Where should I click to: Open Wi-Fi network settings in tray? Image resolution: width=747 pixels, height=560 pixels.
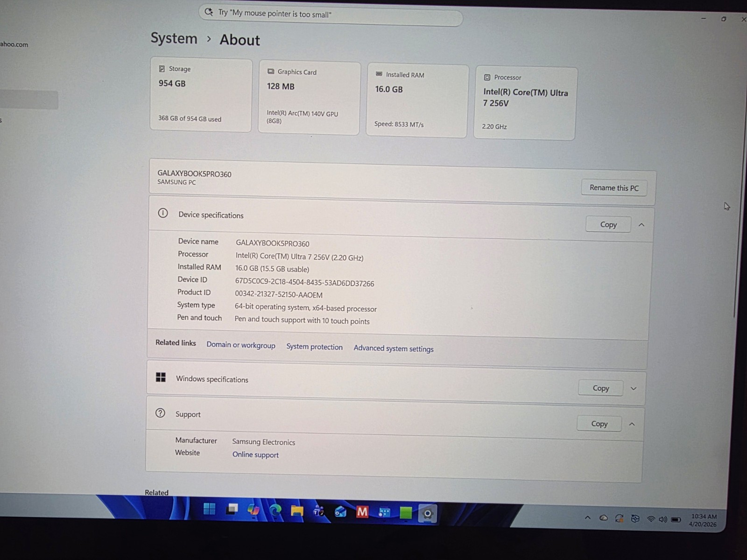coord(650,519)
